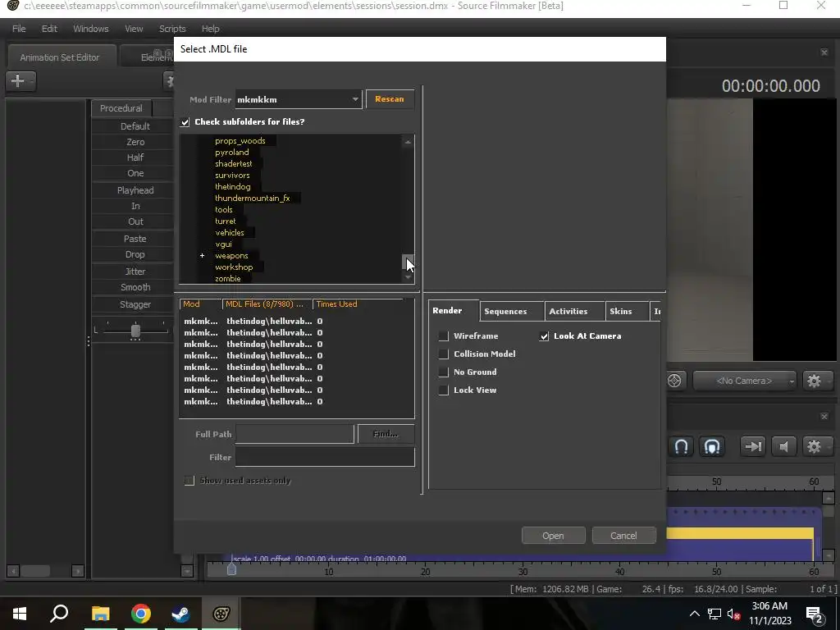Viewport: 840px width, 630px height.
Task: Select first thetindog\helluvab... model row
Action: click(297, 322)
